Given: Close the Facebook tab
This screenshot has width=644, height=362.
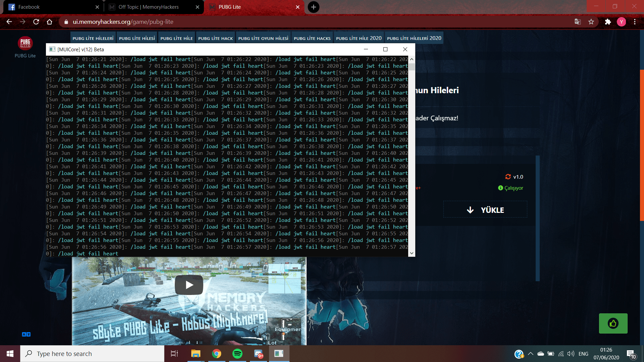Looking at the screenshot, I should pos(97,7).
